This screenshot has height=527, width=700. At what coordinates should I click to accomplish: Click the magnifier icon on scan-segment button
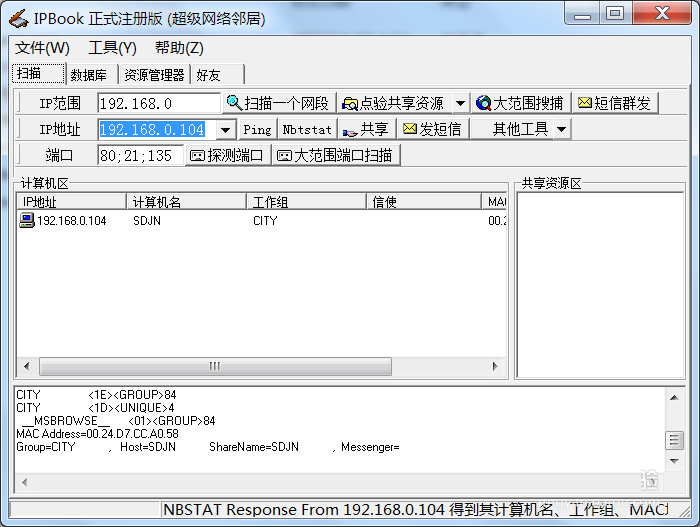(234, 103)
